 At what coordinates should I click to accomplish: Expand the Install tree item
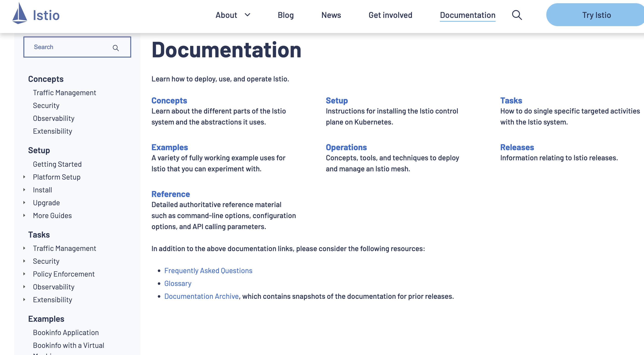click(x=25, y=190)
